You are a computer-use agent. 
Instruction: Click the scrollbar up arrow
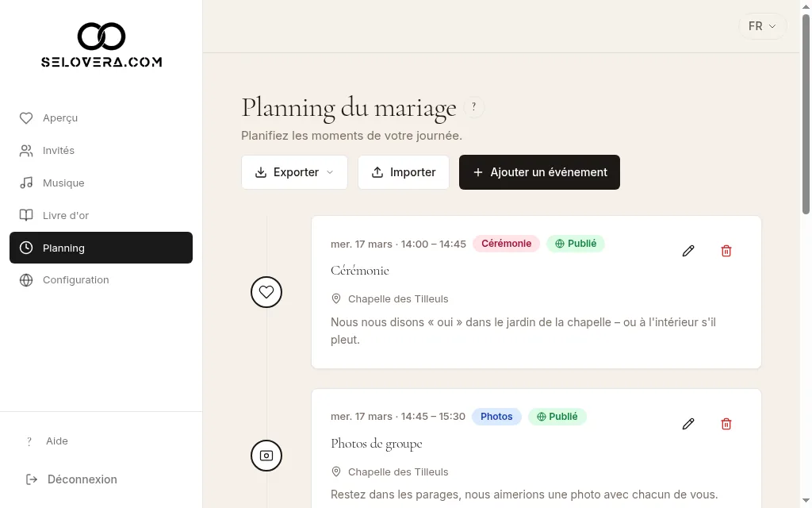(x=806, y=6)
